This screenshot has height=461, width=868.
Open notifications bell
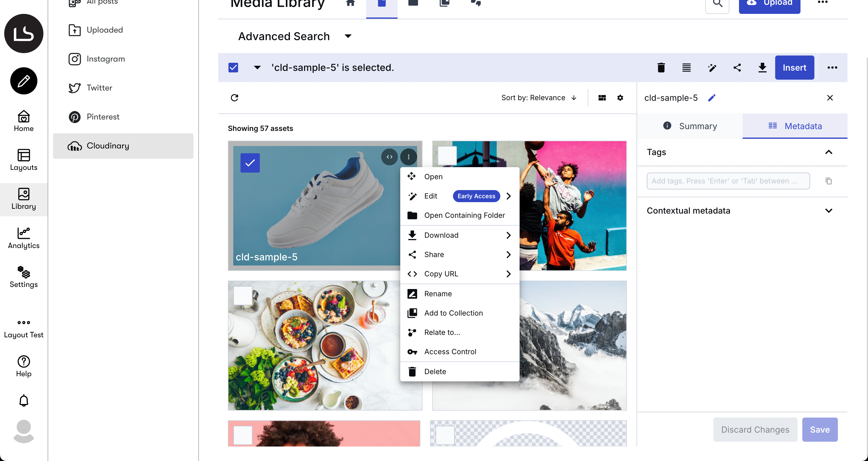[24, 401]
